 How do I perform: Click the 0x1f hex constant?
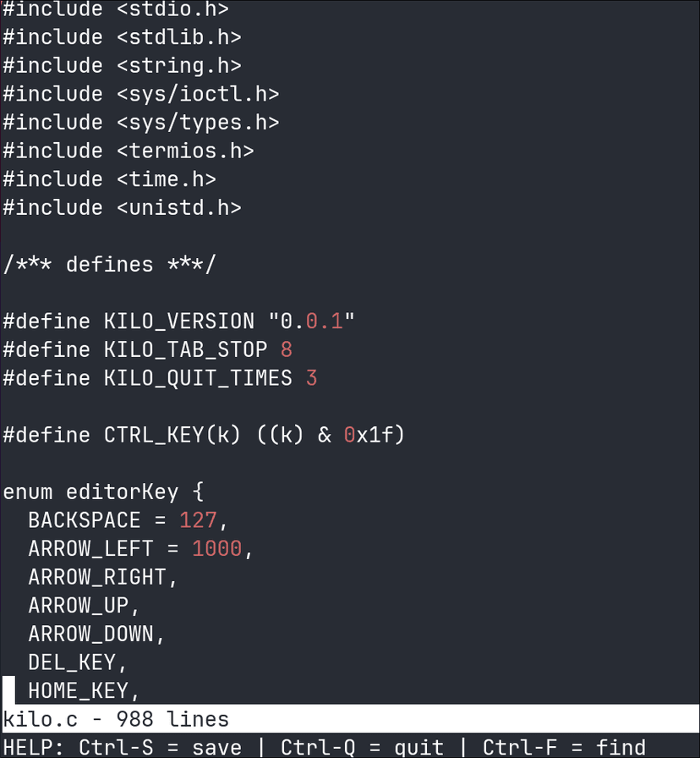click(374, 435)
